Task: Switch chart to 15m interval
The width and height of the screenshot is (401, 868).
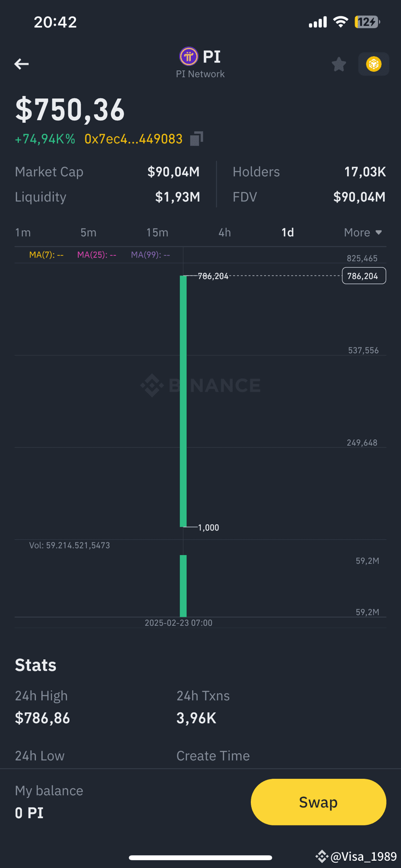Action: [x=157, y=232]
